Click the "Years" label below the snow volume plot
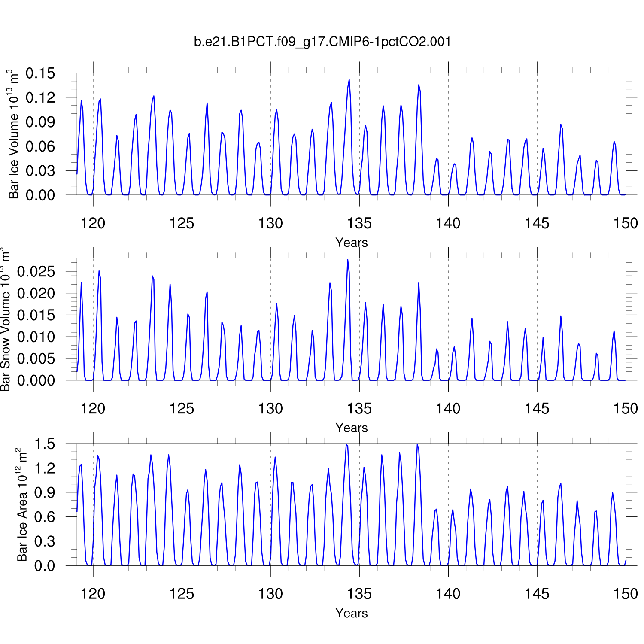644x644 pixels. point(351,428)
